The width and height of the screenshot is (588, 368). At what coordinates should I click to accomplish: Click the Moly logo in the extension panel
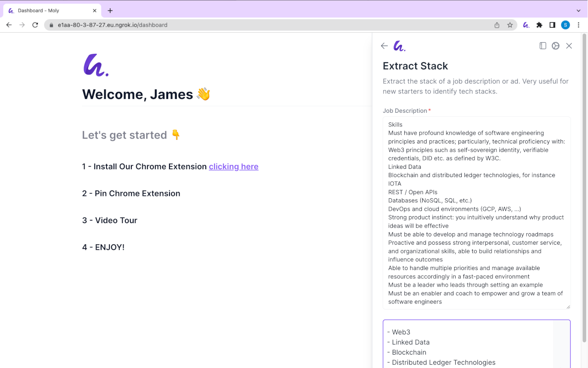(399, 46)
